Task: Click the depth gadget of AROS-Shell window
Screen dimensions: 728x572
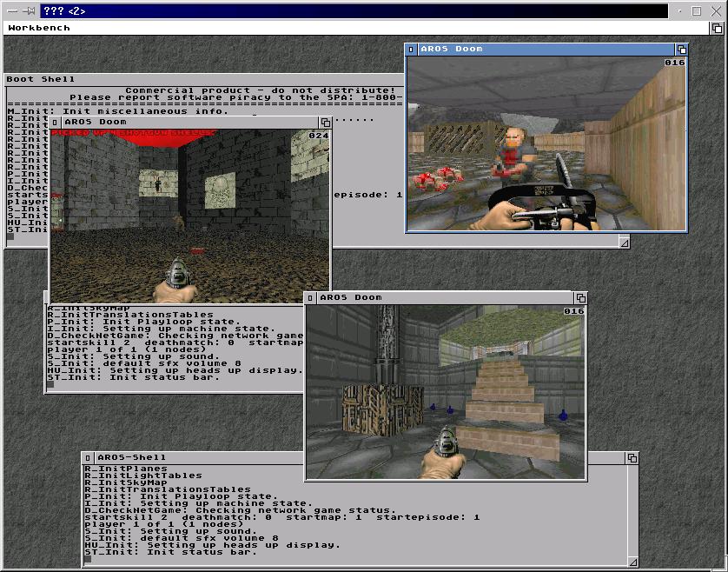Action: (632, 457)
